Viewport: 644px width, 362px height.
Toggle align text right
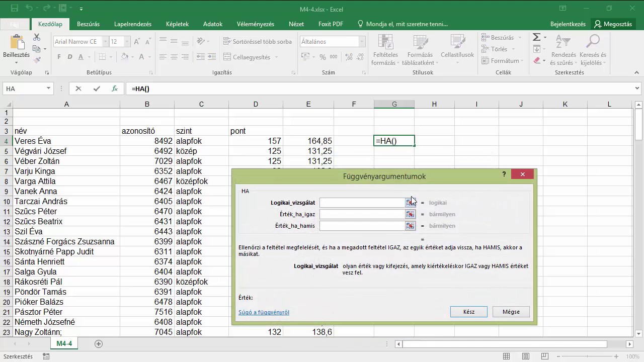[x=185, y=57]
